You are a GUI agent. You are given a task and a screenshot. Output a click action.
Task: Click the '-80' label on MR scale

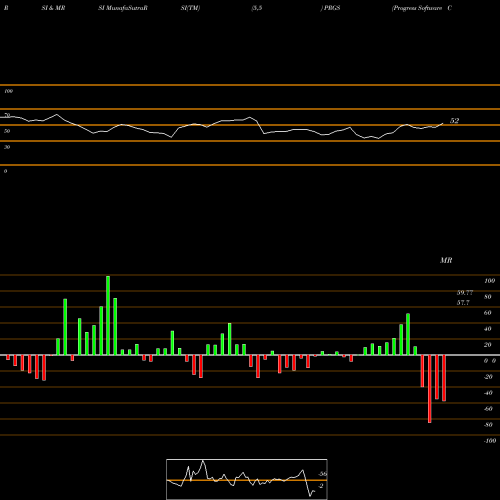point(488,425)
